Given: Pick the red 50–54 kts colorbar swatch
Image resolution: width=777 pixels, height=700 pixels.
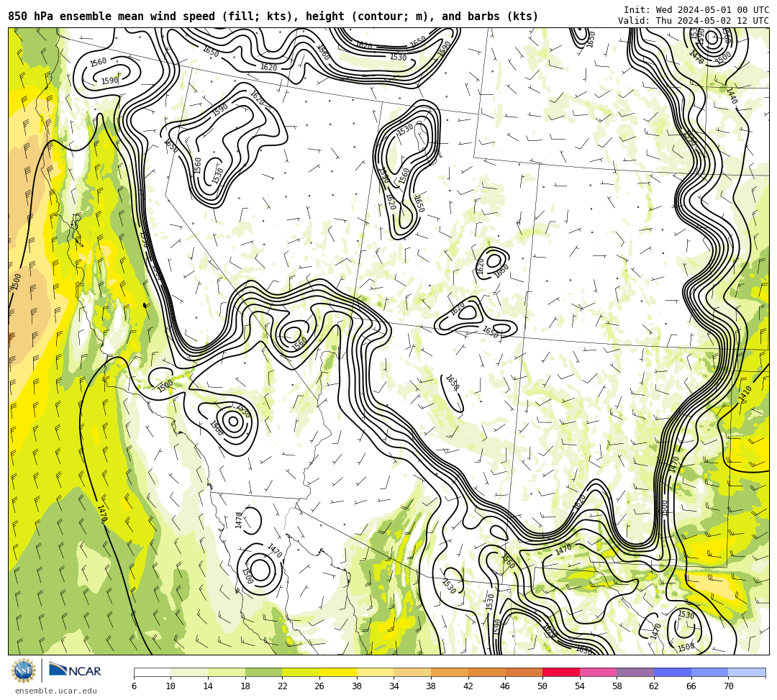Looking at the screenshot, I should pyautogui.click(x=561, y=672).
